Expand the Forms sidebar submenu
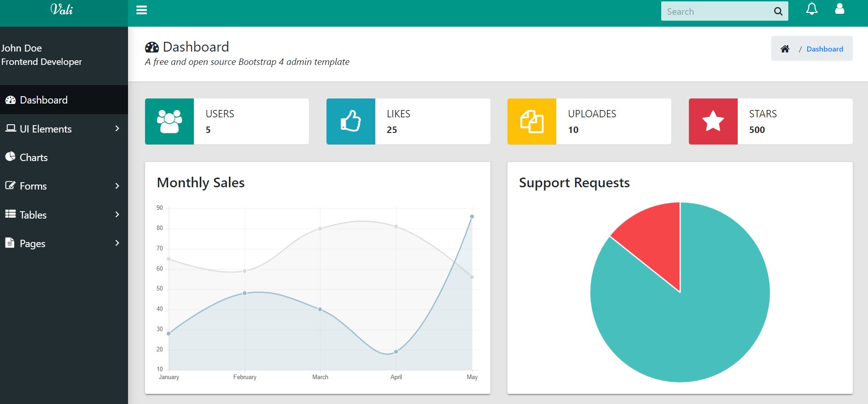 64,186
